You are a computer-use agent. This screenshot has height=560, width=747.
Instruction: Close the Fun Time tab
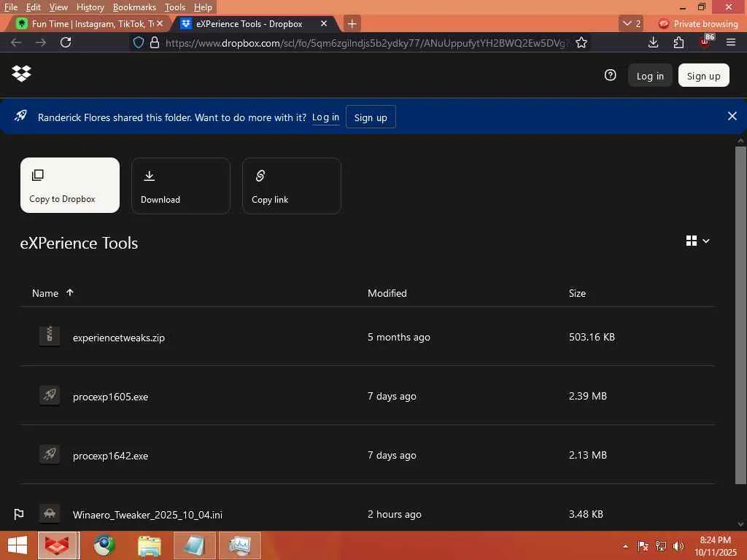(160, 23)
